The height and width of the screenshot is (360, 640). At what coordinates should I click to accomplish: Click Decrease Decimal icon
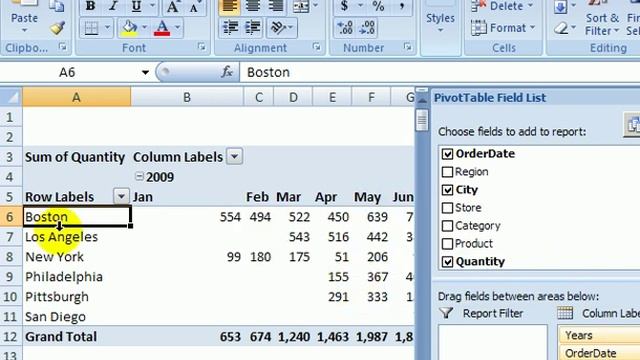(x=367, y=28)
